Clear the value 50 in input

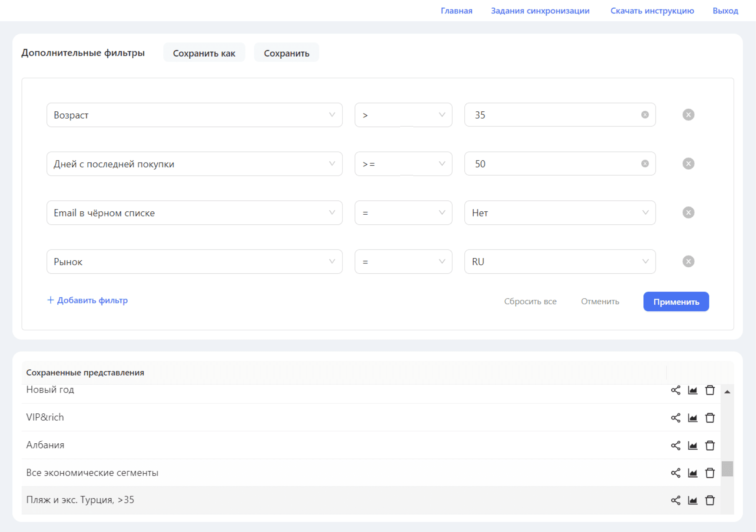pyautogui.click(x=645, y=164)
